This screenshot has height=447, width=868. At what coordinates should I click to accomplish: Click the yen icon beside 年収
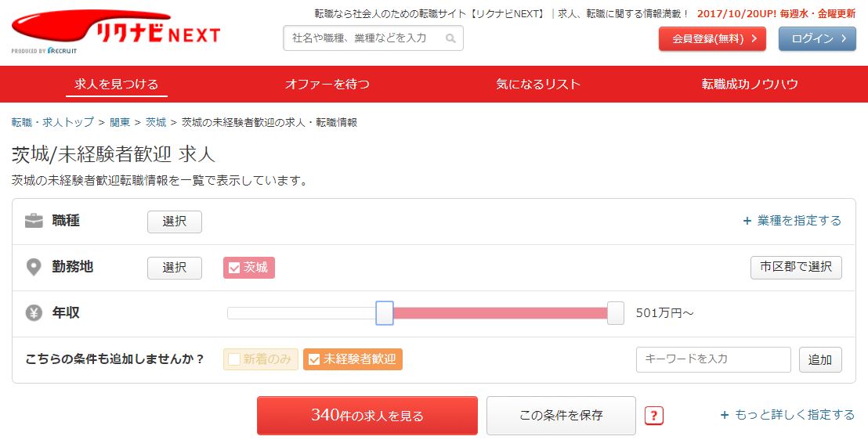pyautogui.click(x=34, y=313)
